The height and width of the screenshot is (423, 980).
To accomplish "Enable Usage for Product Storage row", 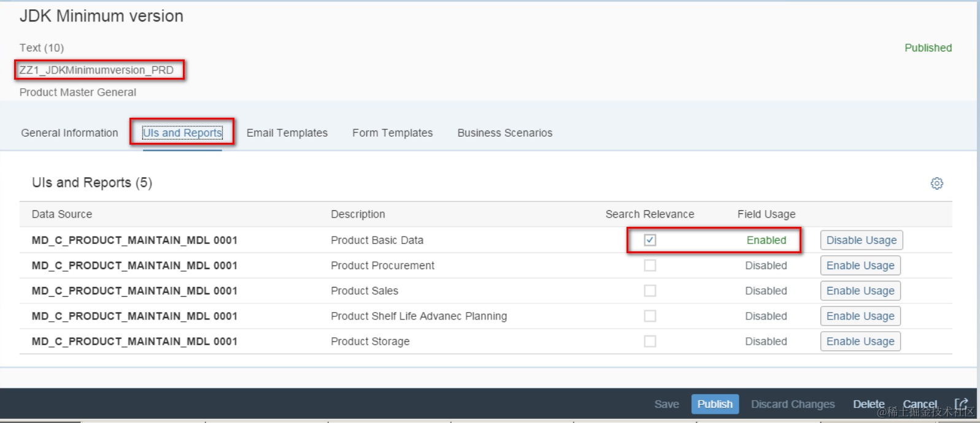I will [x=860, y=341].
